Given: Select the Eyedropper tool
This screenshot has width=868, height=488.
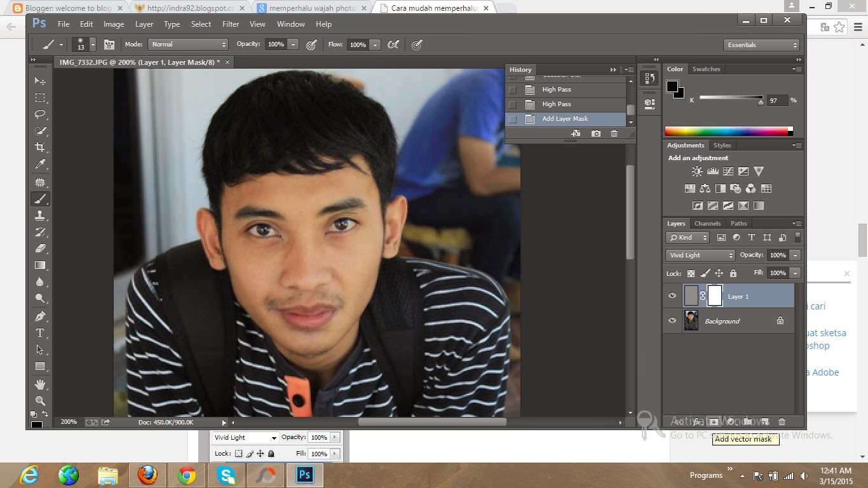Looking at the screenshot, I should point(40,164).
